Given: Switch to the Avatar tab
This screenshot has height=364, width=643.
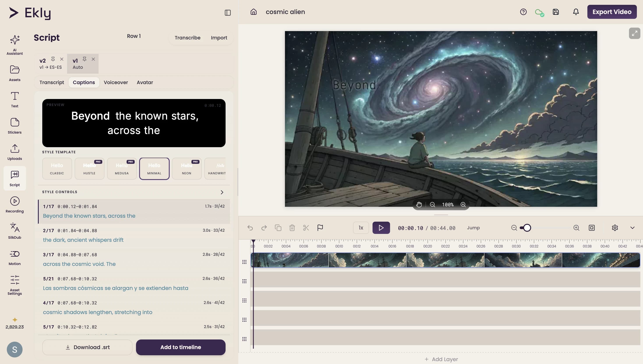Looking at the screenshot, I should click(145, 82).
